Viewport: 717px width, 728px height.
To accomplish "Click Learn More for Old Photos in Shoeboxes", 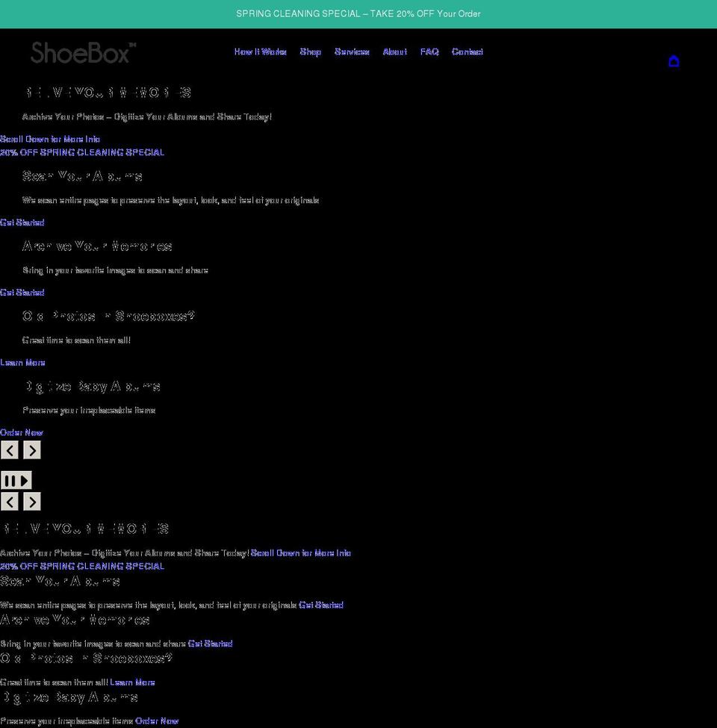I will (x=22, y=362).
